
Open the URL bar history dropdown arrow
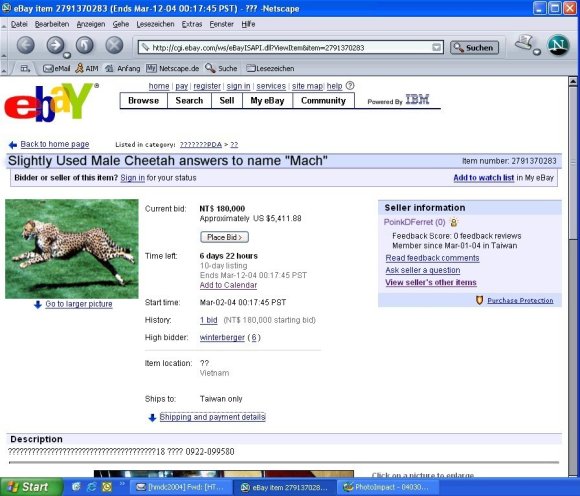436,47
